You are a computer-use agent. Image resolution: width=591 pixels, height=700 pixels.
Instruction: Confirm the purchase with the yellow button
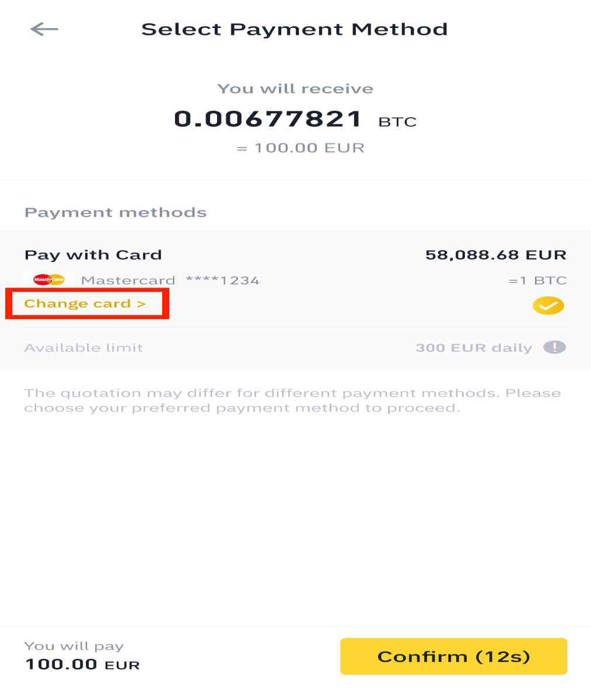click(453, 656)
